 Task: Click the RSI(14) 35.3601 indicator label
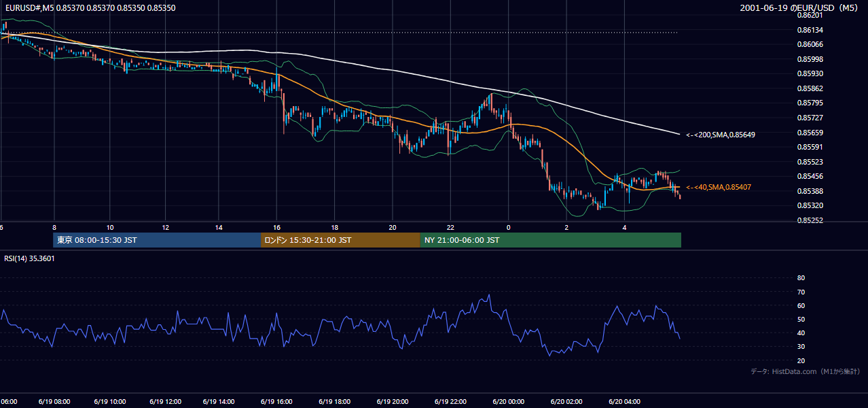[30, 258]
